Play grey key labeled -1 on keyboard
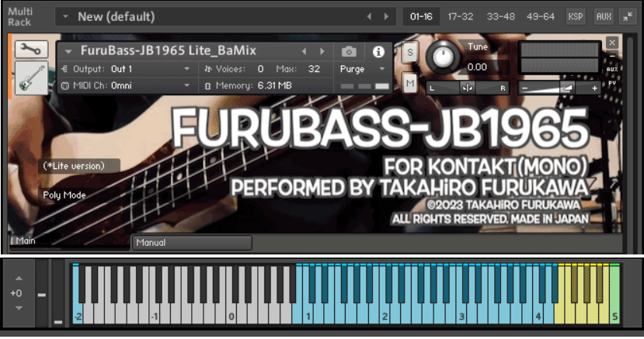This screenshot has height=339, width=644. [x=155, y=316]
